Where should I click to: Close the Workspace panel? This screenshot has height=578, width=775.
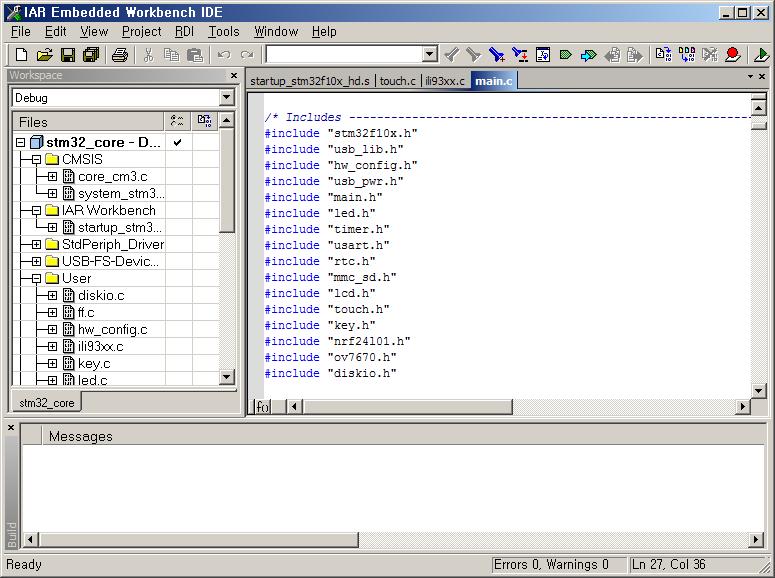pos(234,75)
